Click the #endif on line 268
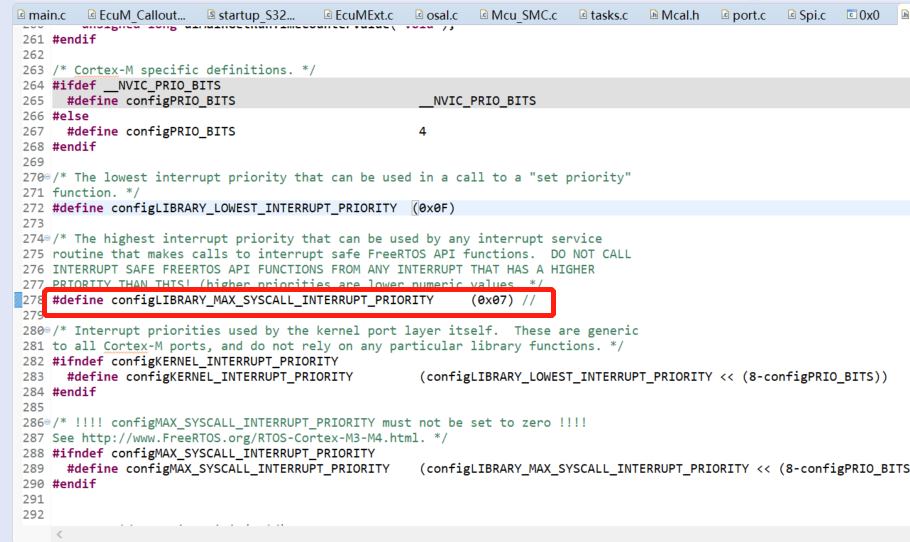This screenshot has height=542, width=910. (74, 146)
